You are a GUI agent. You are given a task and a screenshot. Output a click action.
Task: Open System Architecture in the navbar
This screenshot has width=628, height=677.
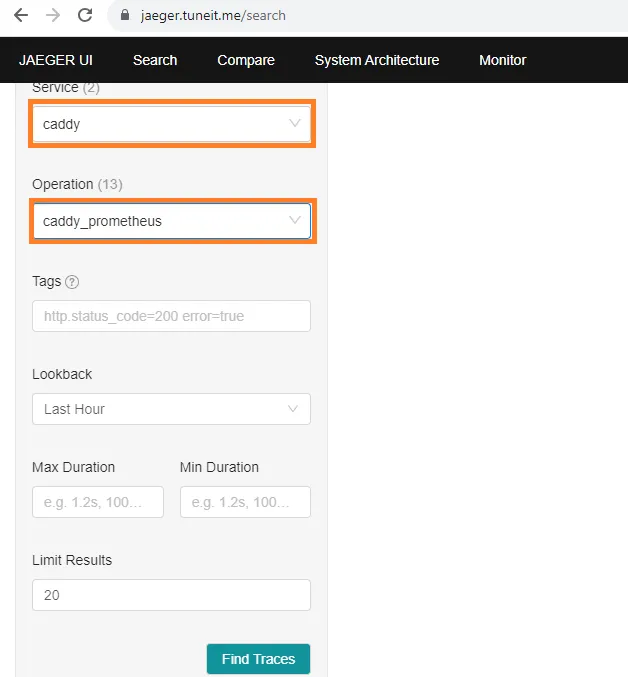point(377,60)
